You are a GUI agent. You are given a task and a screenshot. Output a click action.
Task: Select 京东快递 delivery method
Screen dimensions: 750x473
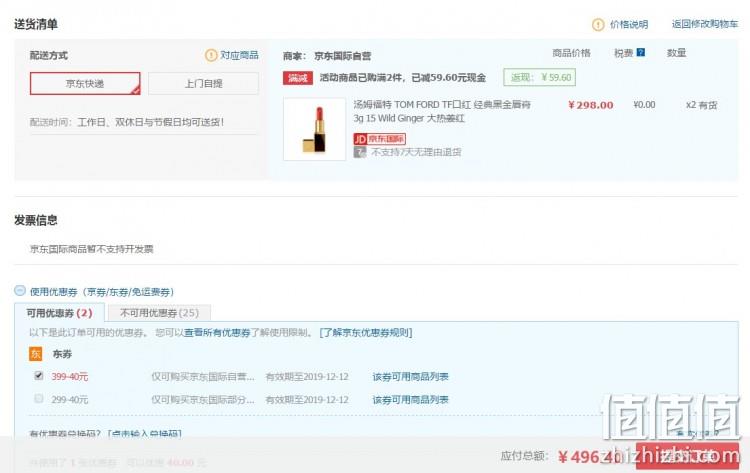pos(85,83)
